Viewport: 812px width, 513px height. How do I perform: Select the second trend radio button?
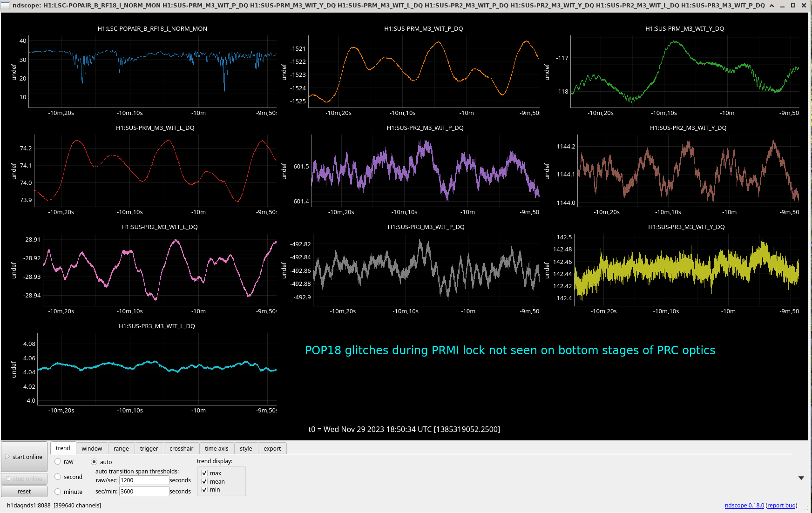pos(58,477)
